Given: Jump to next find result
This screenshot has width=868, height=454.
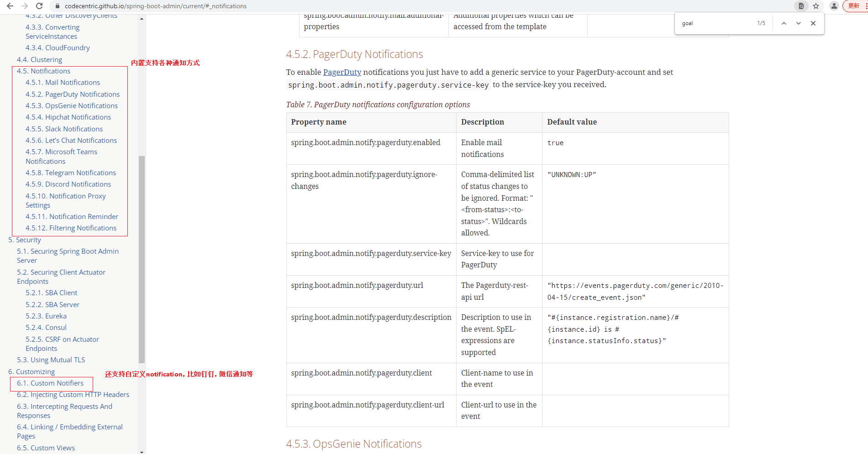Looking at the screenshot, I should (x=798, y=23).
